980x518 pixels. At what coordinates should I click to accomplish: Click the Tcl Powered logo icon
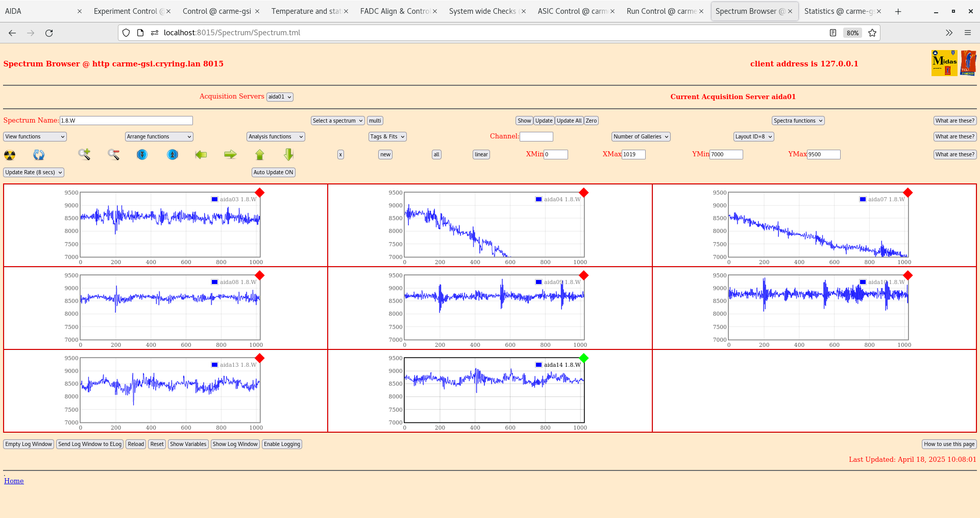click(968, 63)
